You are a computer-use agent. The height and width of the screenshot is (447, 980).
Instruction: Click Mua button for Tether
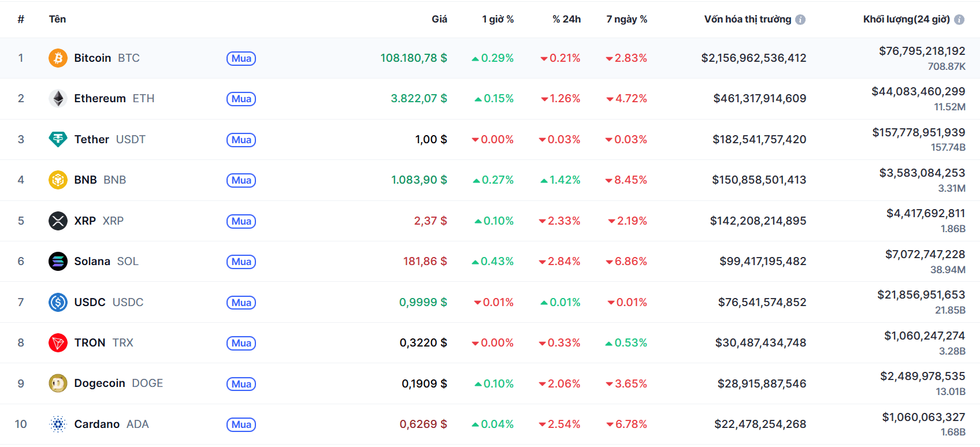pyautogui.click(x=241, y=140)
